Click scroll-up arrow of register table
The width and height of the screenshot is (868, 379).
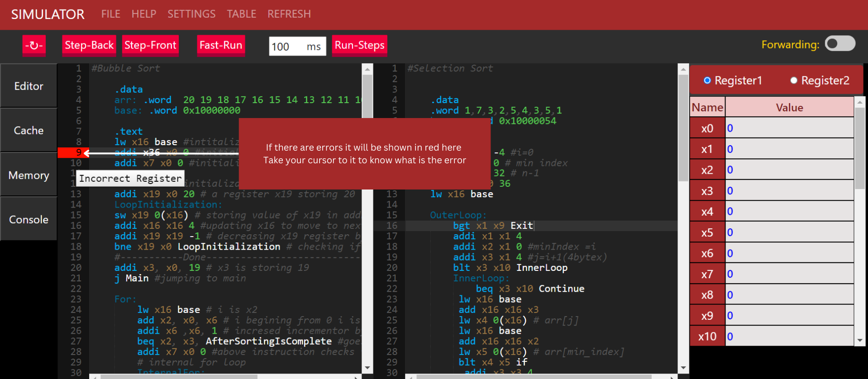tap(859, 103)
